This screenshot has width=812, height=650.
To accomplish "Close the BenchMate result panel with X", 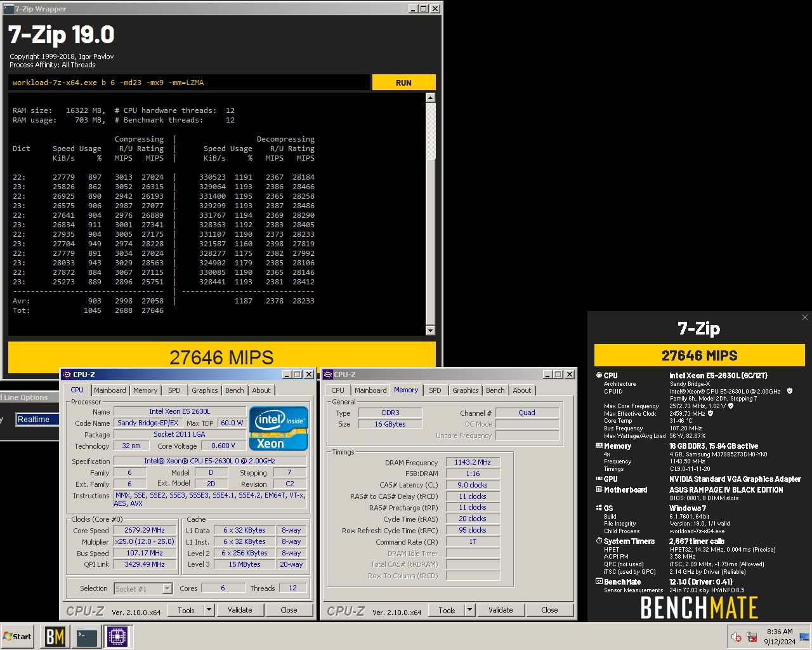I will 804,317.
